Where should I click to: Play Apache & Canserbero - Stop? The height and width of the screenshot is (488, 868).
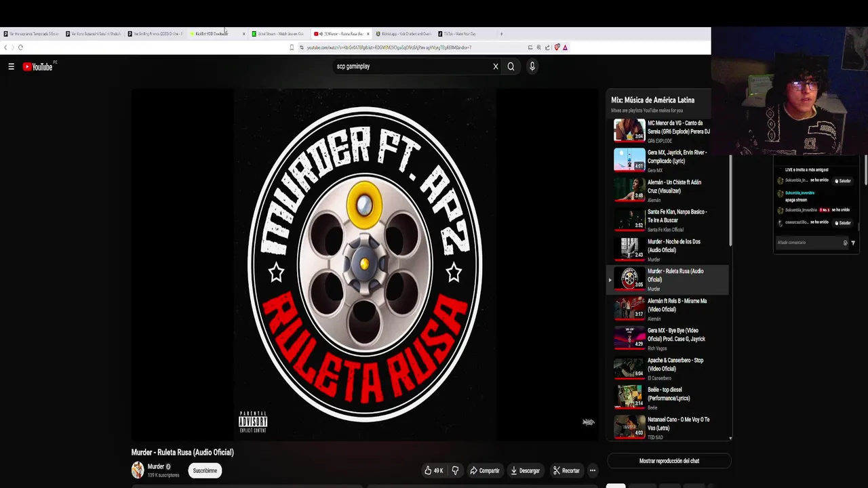click(x=667, y=368)
